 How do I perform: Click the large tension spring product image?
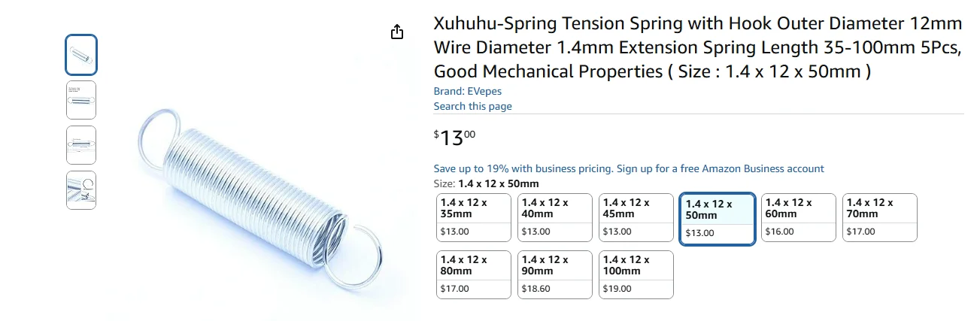pyautogui.click(x=265, y=198)
